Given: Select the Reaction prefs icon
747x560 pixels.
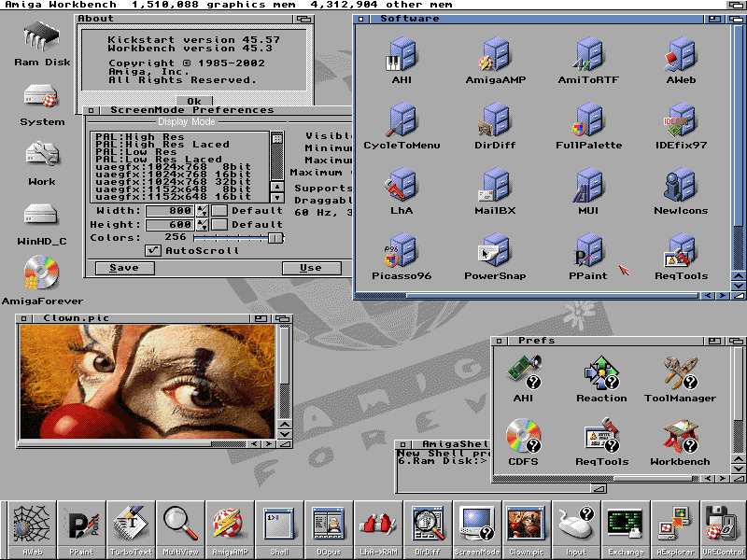Looking at the screenshot, I should point(601,371).
